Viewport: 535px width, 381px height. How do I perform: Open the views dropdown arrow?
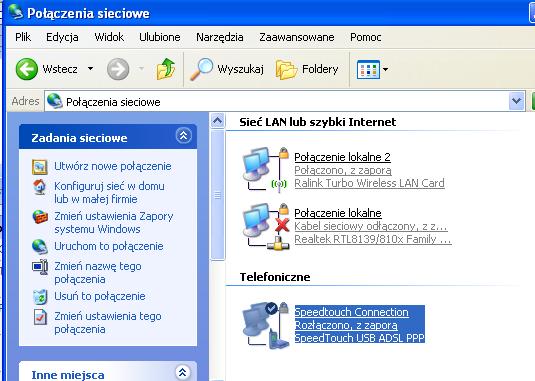(386, 70)
